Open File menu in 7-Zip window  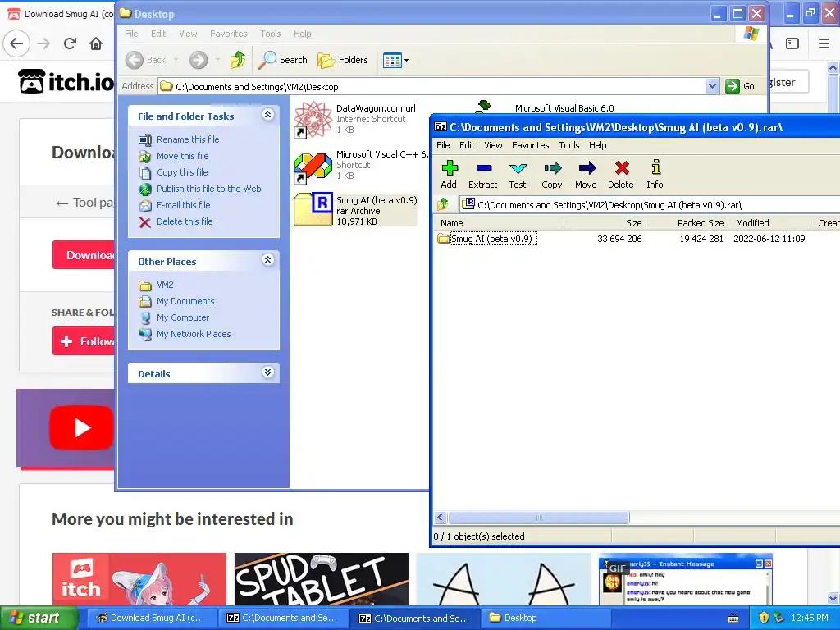pos(443,145)
